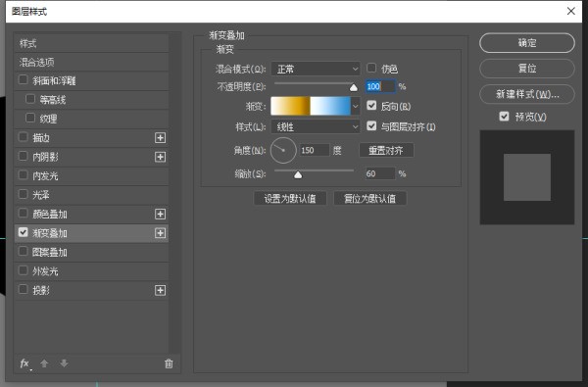Viewport: 588px width, 387px height.
Task: Click the angle dial control
Action: click(x=283, y=150)
